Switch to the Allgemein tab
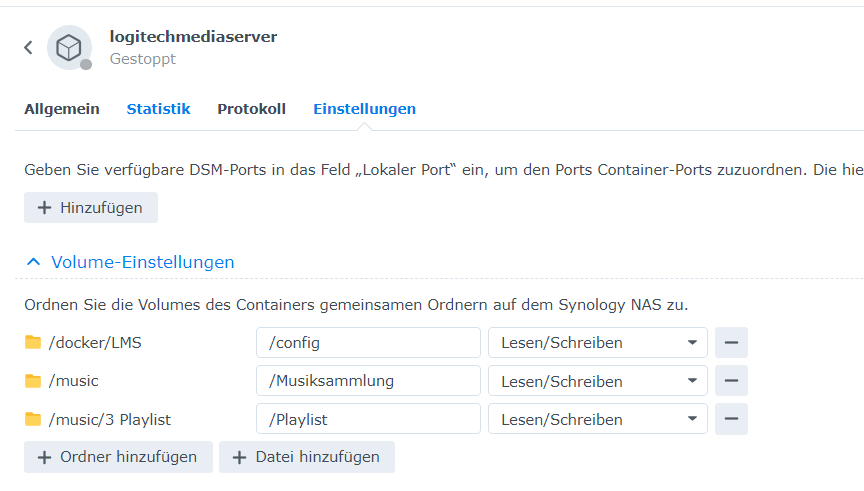The image size is (864, 491). 62,109
